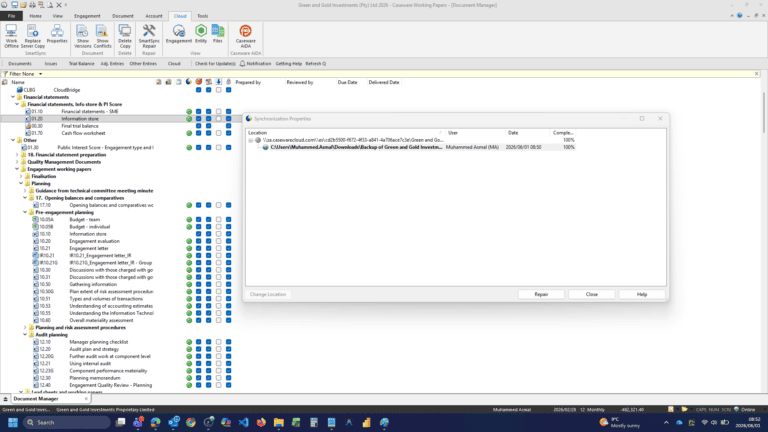Click the green status icon for 12.10
The width and height of the screenshot is (768, 432).
pos(189,342)
